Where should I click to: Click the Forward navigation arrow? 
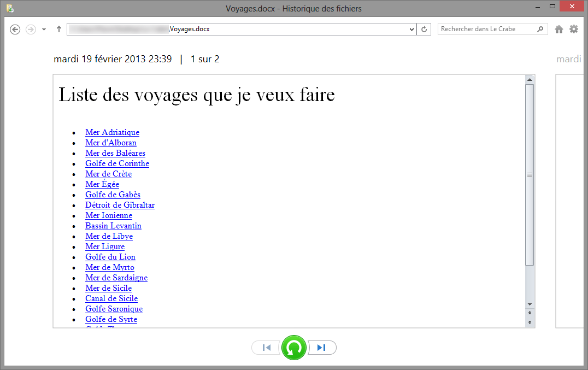pyautogui.click(x=31, y=30)
